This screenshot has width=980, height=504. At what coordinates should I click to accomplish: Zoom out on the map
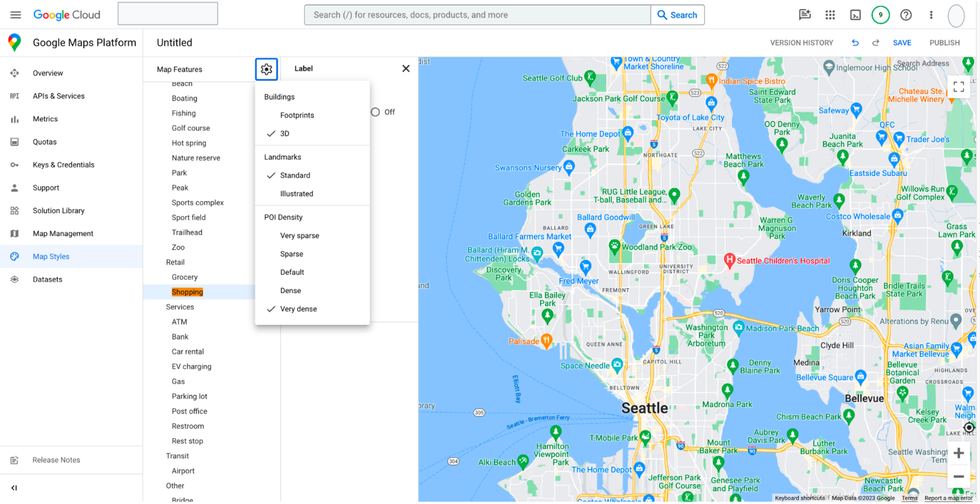(958, 476)
